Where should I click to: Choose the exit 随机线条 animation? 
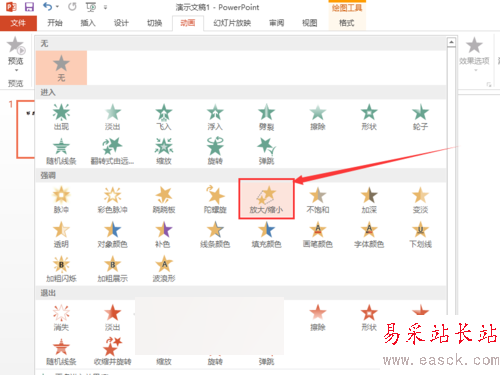coord(61,351)
